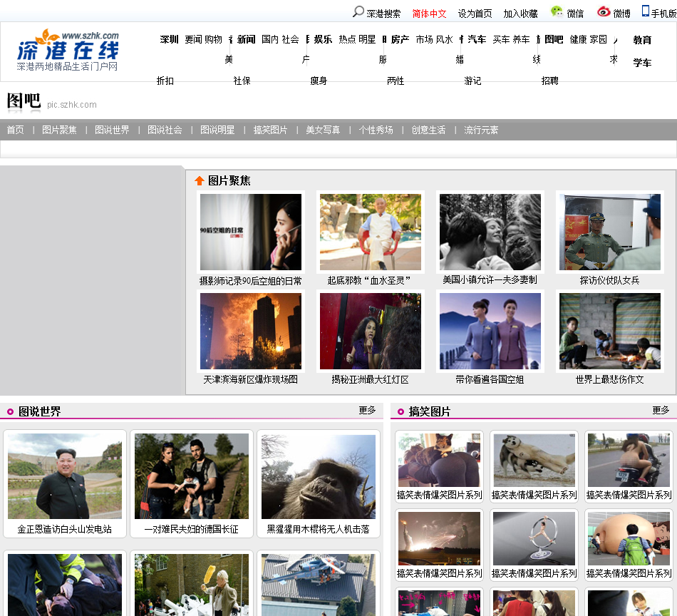Image resolution: width=677 pixels, height=616 pixels.
Task: Click circle bullet beside 图说世界
Action: [x=11, y=411]
